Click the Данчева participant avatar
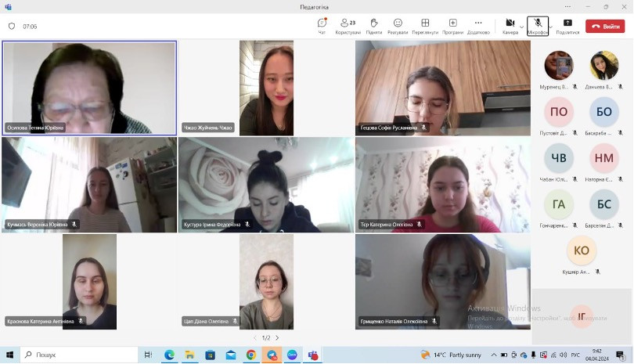Viewport: 634px width, 364px height. coord(604,65)
